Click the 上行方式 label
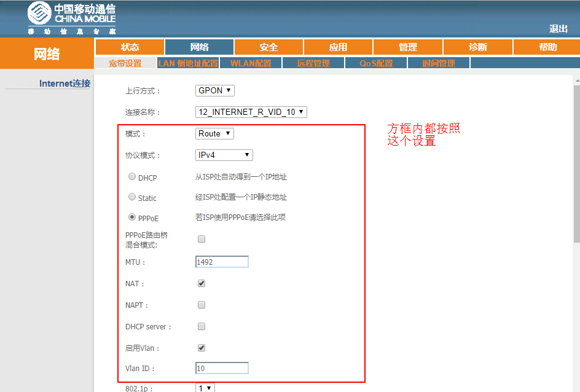 tap(143, 91)
